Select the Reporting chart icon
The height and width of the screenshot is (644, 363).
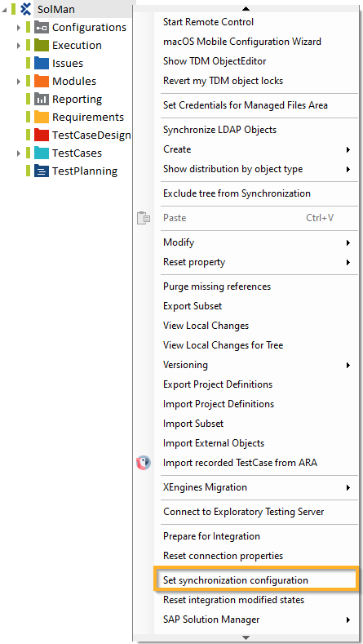click(42, 99)
